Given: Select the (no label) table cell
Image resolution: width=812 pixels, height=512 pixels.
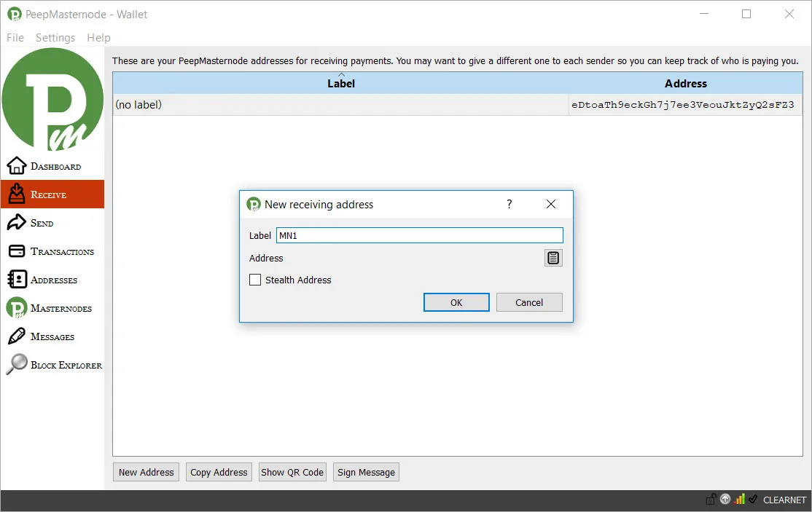Looking at the screenshot, I should coord(340,105).
